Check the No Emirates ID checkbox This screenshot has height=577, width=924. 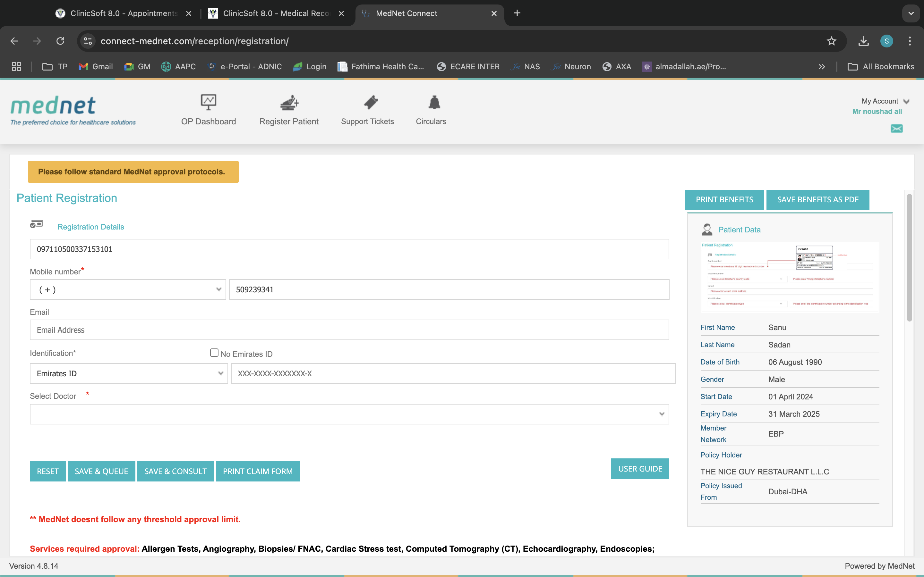(x=214, y=353)
